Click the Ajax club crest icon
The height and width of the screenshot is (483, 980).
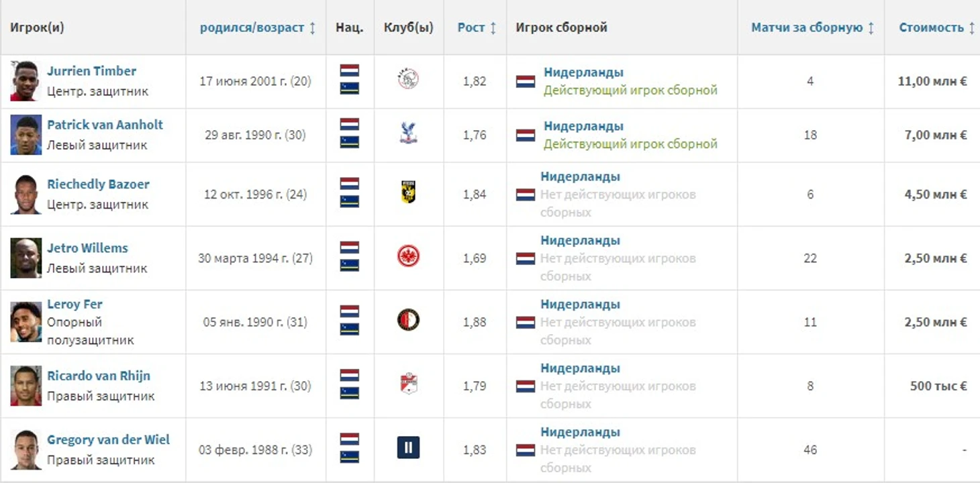408,80
